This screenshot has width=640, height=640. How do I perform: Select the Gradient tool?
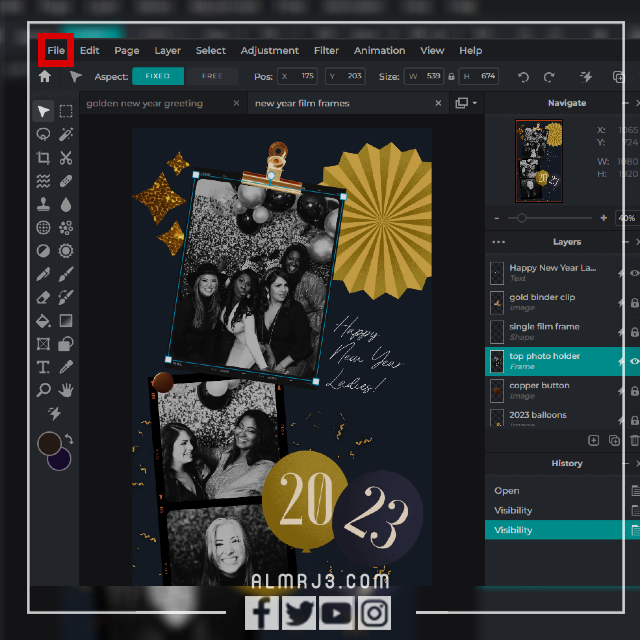(66, 321)
